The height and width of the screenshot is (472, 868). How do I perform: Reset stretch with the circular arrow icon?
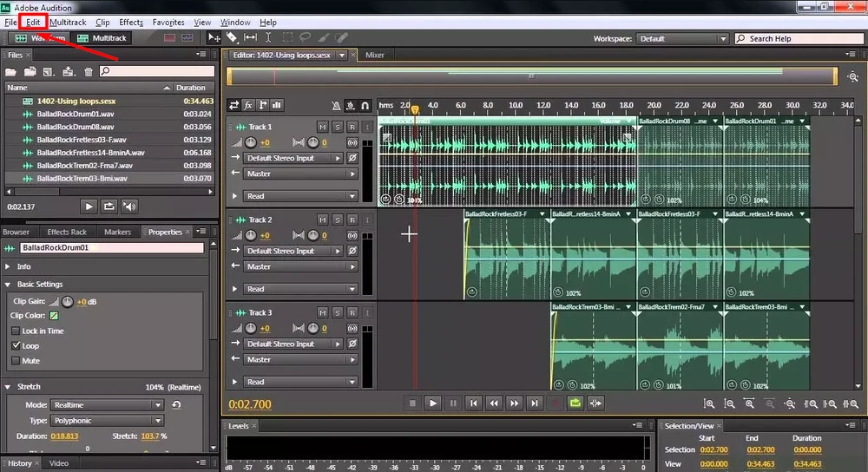click(176, 405)
